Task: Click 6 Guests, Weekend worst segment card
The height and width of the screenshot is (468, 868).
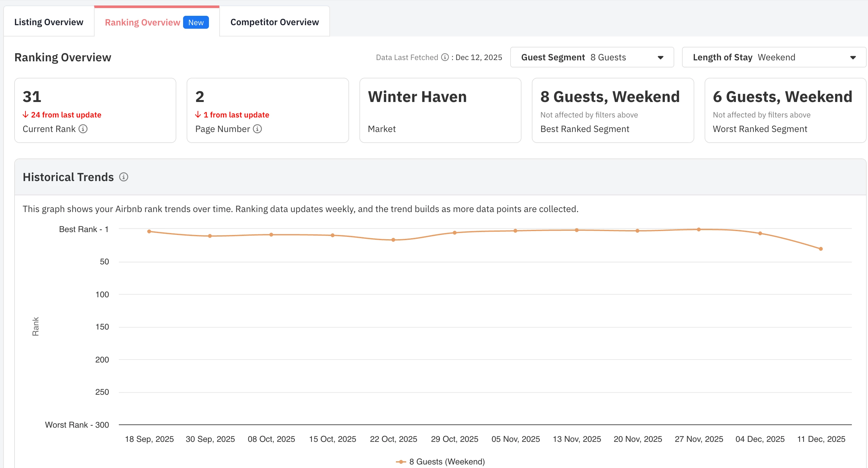Action: pyautogui.click(x=785, y=110)
